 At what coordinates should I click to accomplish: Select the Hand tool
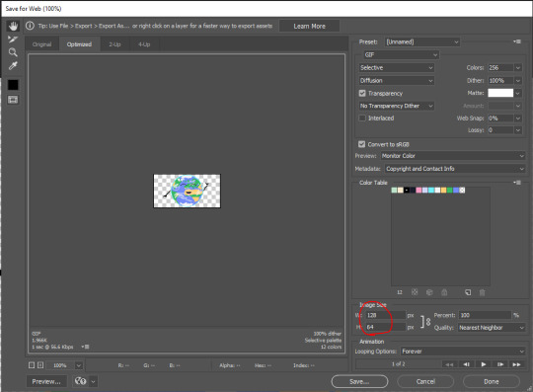pos(13,27)
